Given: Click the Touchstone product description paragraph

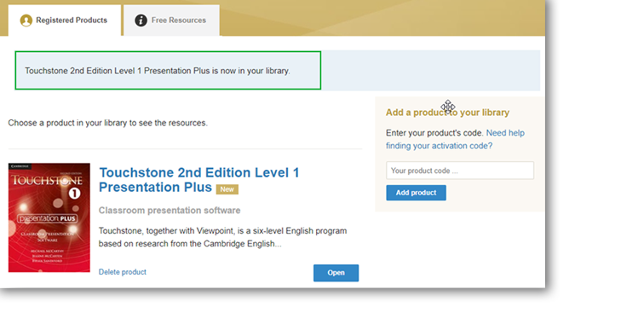Looking at the screenshot, I should point(222,237).
